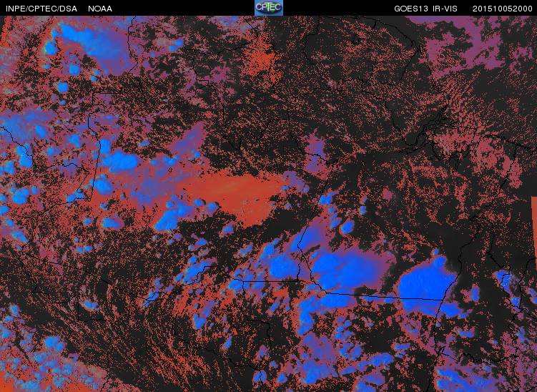537x392 pixels.
Task: Click the NOAA label in header
Action: [100, 9]
